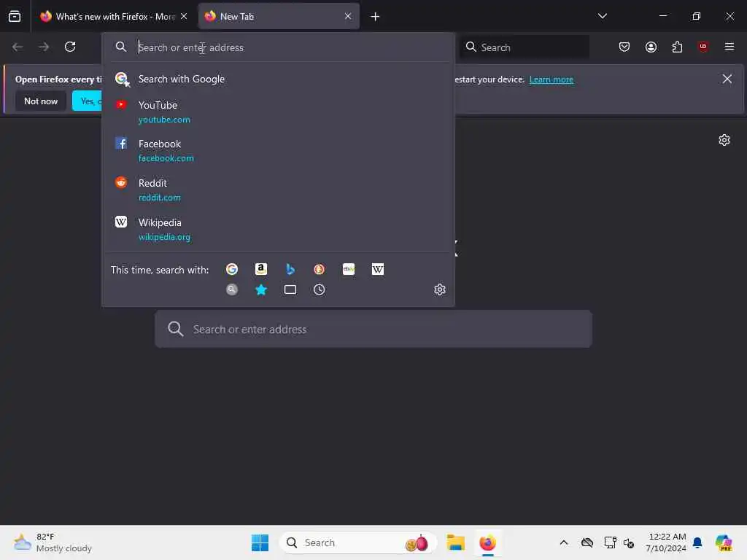Search this time with Bing icon
This screenshot has height=560, width=747.
coord(290,270)
